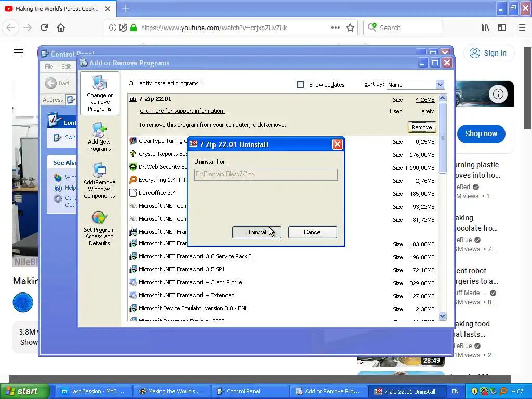This screenshot has height=399, width=532.
Task: Close the 7-Zip 22.01 Uninstall dialog
Action: [x=337, y=144]
